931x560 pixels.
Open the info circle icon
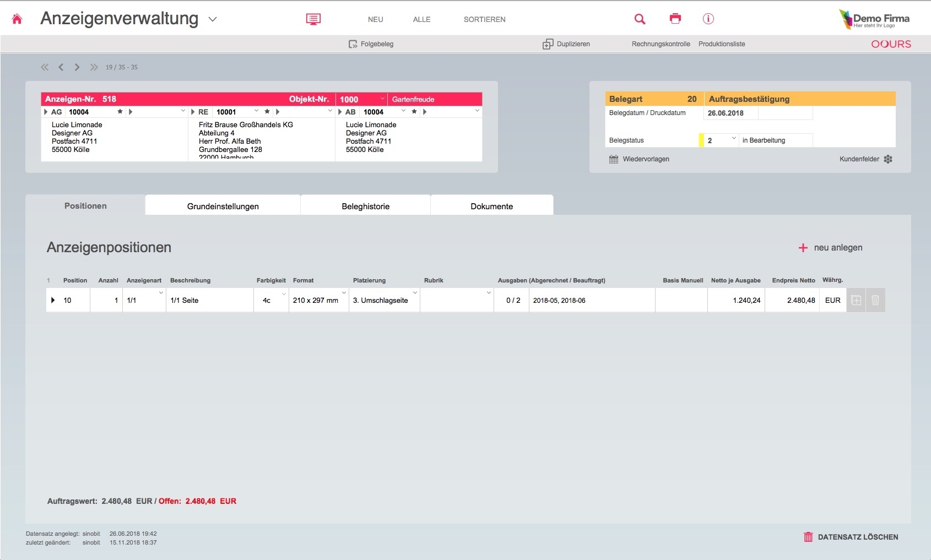click(x=708, y=19)
